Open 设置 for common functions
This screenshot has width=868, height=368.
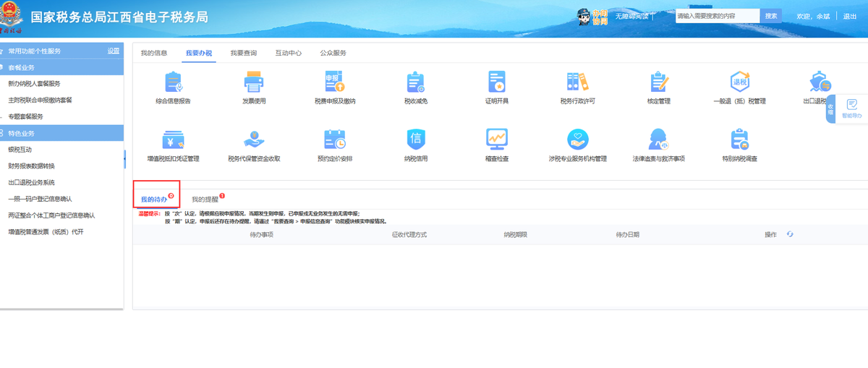tap(114, 51)
